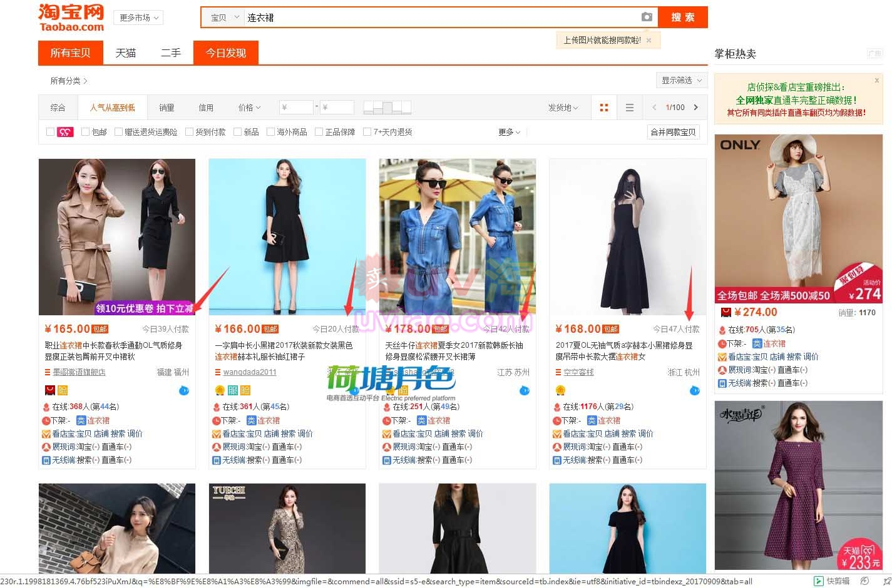This screenshot has width=892, height=588.
Task: Click the Taobao logo
Action: [71, 17]
